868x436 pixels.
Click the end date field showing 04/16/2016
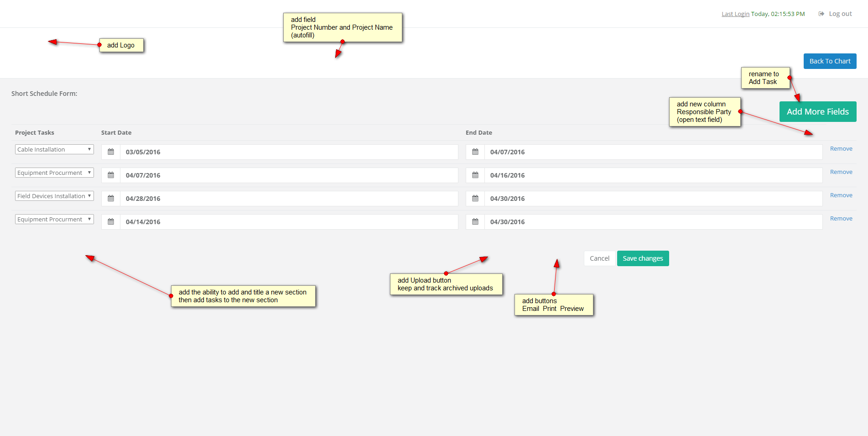click(653, 175)
